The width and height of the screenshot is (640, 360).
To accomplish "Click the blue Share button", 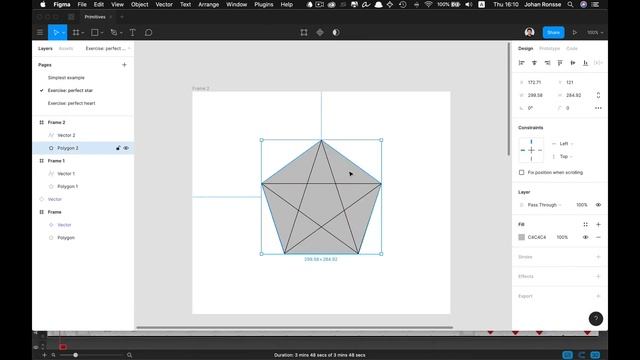I will [553, 32].
